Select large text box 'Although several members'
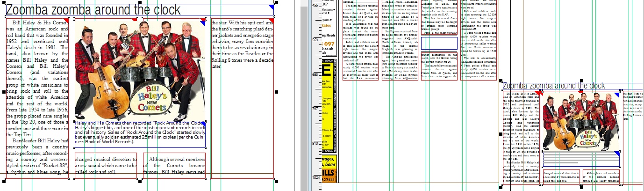The width and height of the screenshot is (644, 191). click(174, 166)
